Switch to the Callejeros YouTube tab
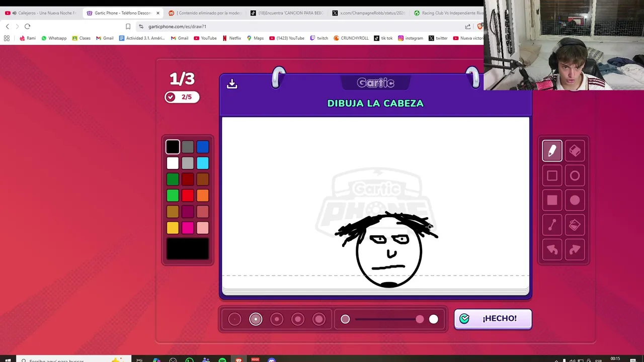The image size is (644, 362). click(40, 13)
